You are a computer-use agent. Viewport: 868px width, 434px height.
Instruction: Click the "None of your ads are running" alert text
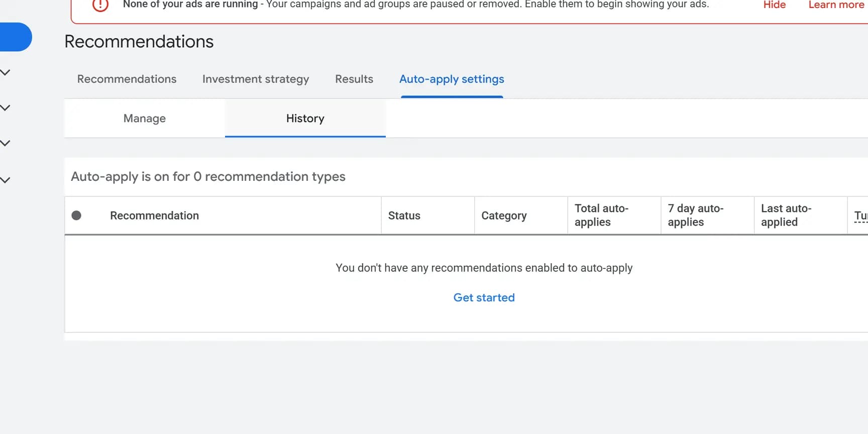pos(190,5)
